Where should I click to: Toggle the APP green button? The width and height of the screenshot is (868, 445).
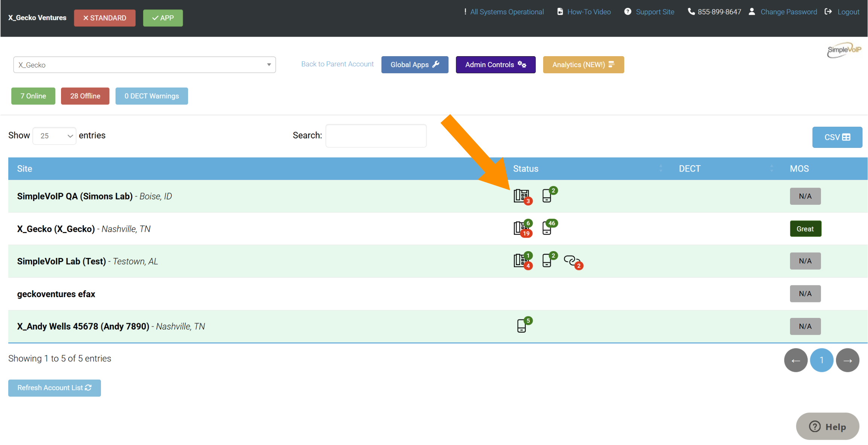pos(163,18)
